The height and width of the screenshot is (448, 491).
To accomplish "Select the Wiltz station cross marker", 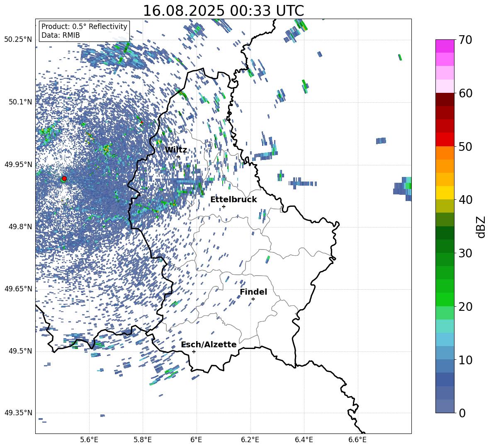I will 178,157.
